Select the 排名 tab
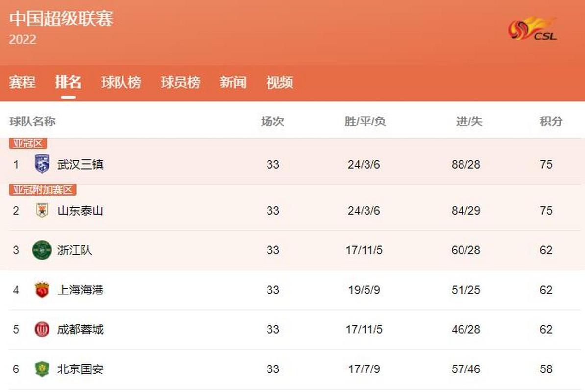 point(68,82)
